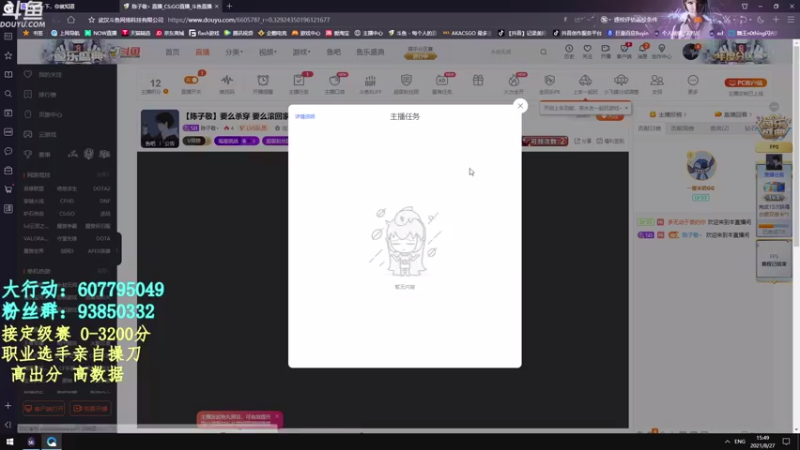Open 鱼吧 in the navigation
800x450 pixels.
point(334,52)
